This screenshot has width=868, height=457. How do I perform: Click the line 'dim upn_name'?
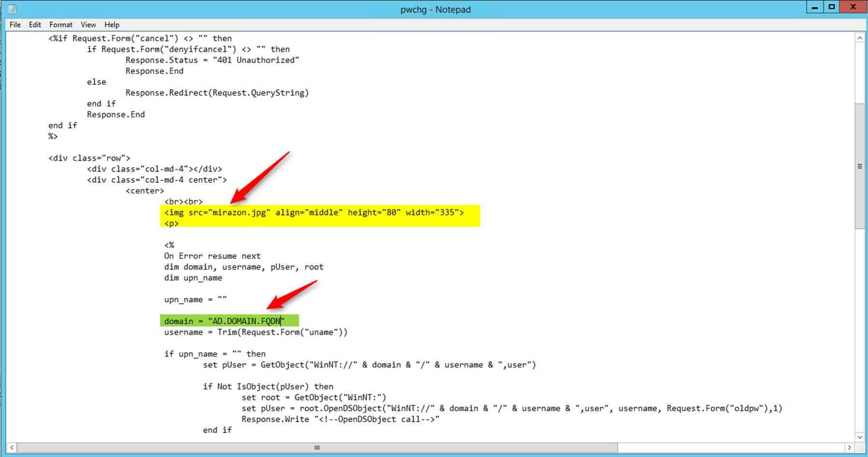point(193,278)
